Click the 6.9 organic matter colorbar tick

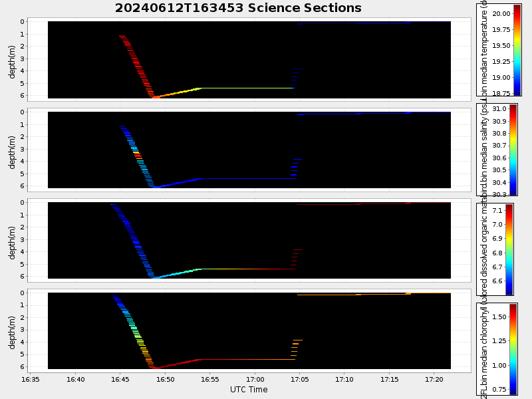(497, 239)
